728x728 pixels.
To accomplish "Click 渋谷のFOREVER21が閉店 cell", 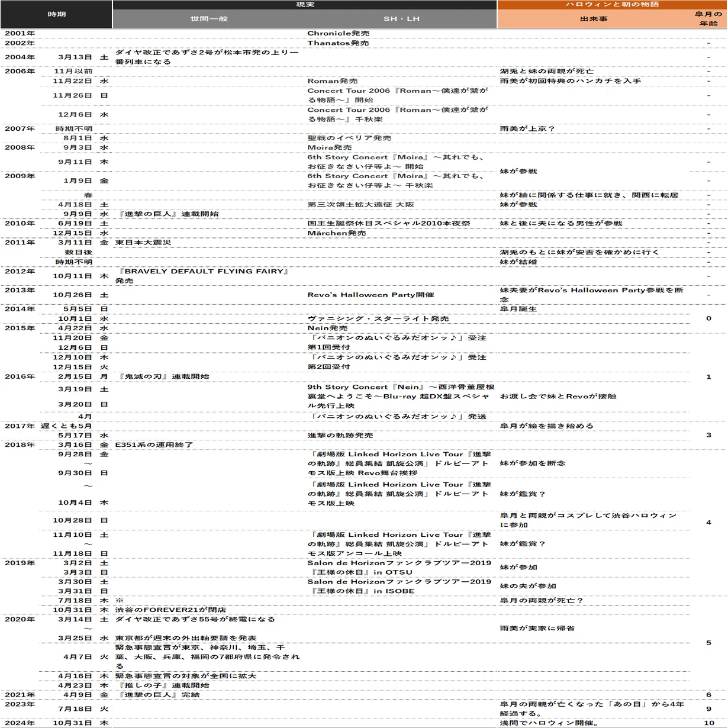I will (x=171, y=610).
